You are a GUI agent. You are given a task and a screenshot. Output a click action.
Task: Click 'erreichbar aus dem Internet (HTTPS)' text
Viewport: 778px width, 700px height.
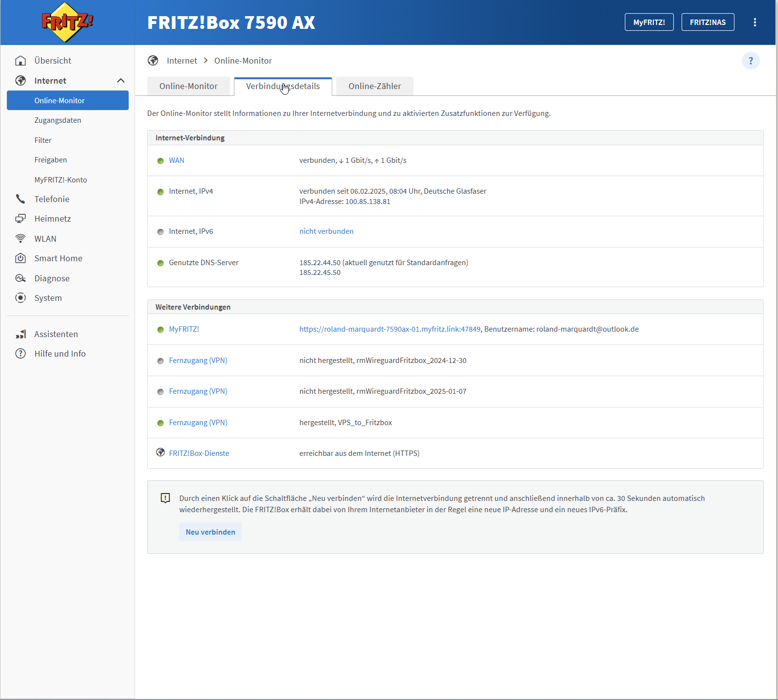(360, 453)
